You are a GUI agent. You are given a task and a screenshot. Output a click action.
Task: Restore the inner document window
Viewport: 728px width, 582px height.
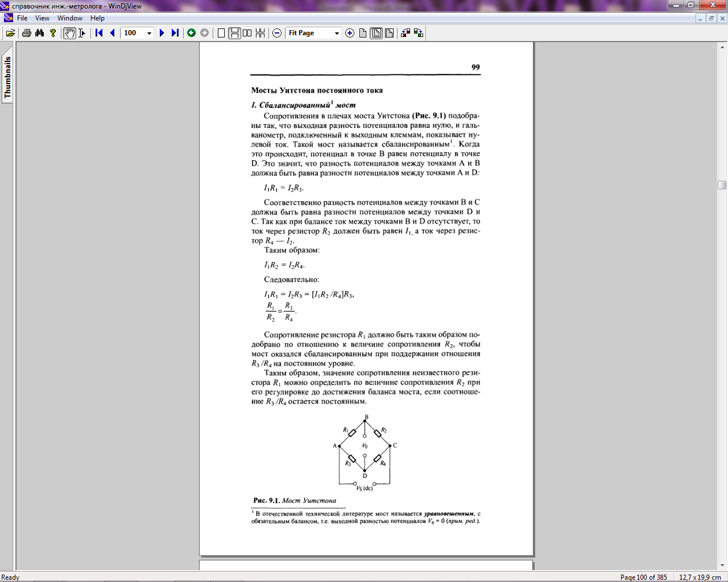click(x=711, y=18)
